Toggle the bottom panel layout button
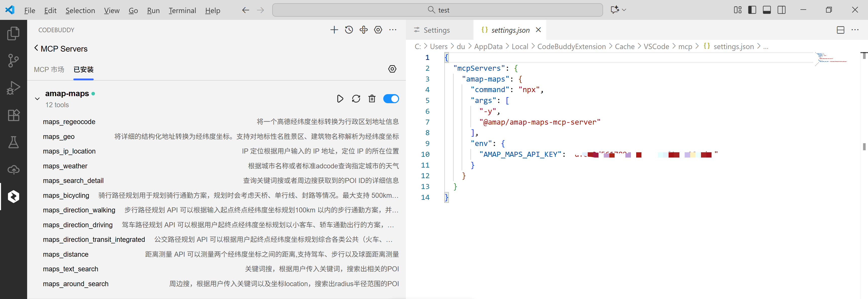Image resolution: width=868 pixels, height=299 pixels. point(767,10)
